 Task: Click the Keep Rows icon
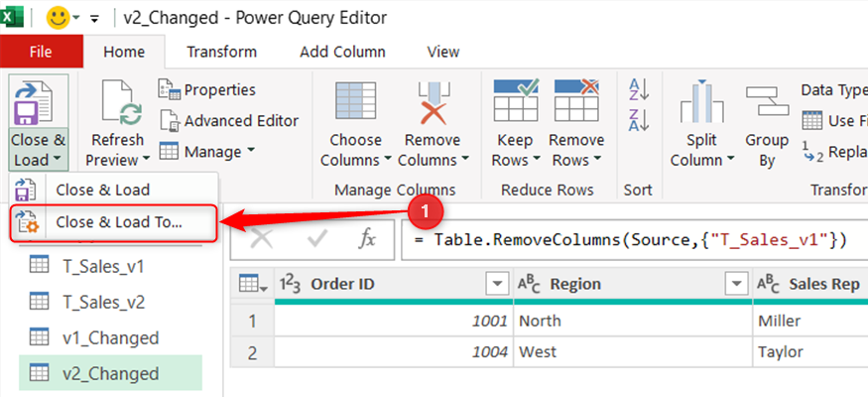(x=516, y=100)
